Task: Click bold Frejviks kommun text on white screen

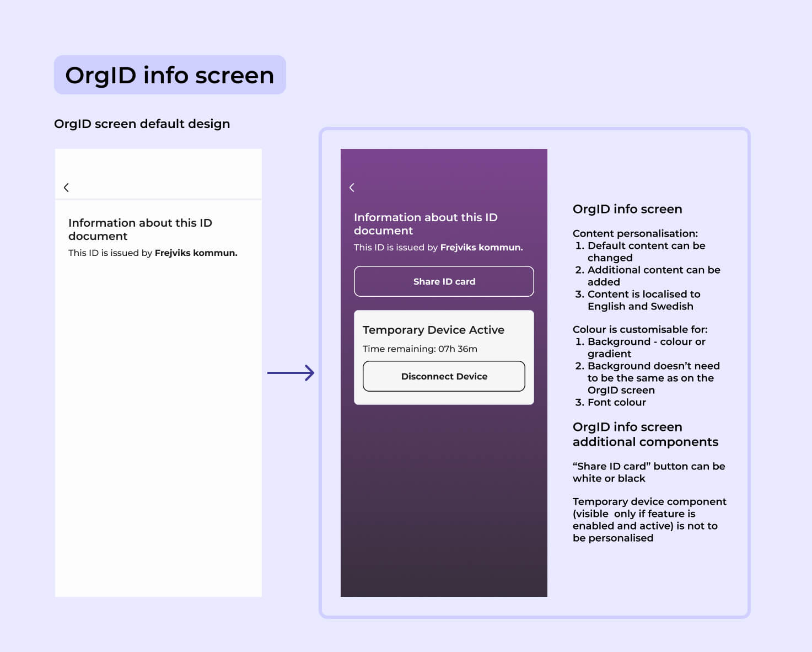Action: point(196,253)
